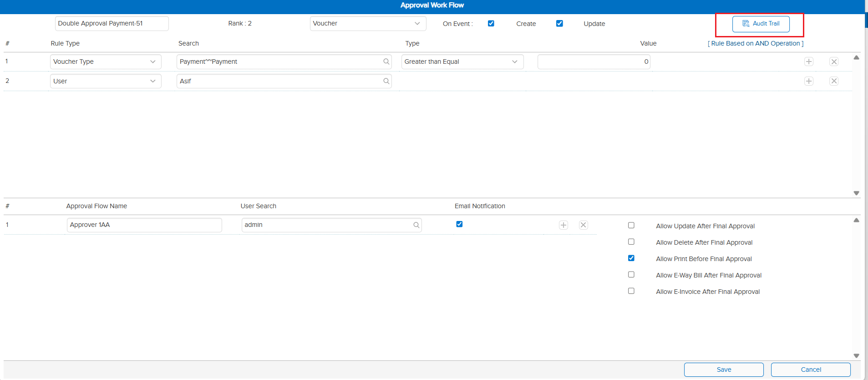Open the Voucher dropdown at top
This screenshot has width=868, height=380.
(368, 23)
